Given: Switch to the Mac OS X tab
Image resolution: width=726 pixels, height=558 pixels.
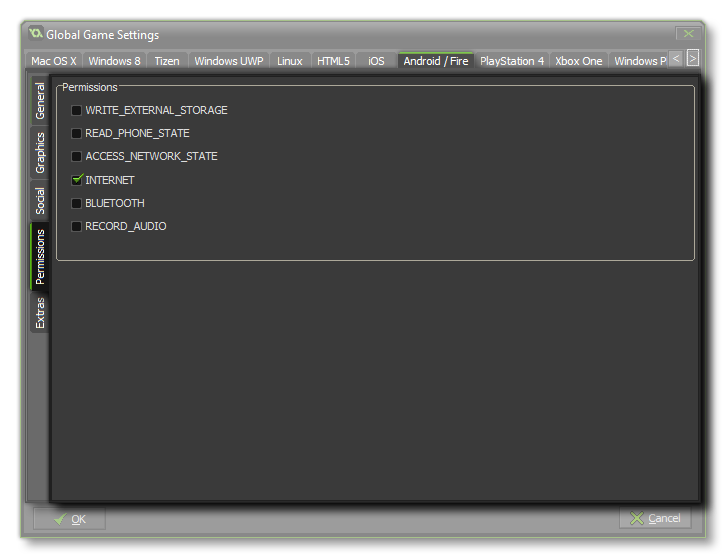Looking at the screenshot, I should pos(53,61).
